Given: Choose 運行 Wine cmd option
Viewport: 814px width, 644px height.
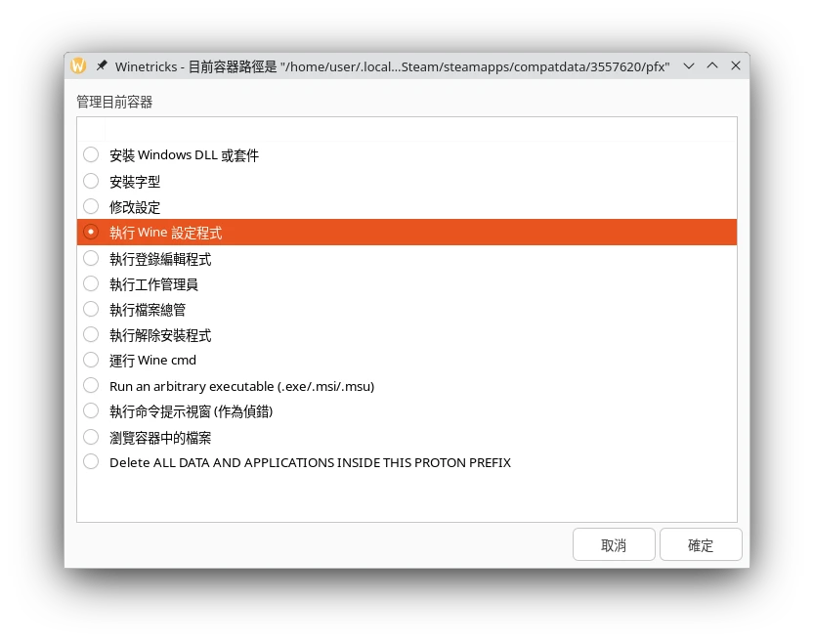Looking at the screenshot, I should coord(91,360).
